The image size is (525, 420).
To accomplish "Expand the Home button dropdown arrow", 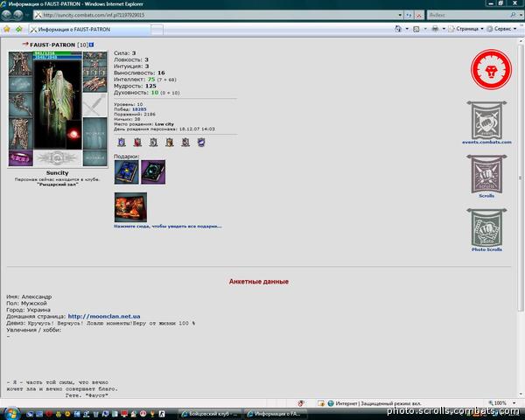I will coord(407,29).
